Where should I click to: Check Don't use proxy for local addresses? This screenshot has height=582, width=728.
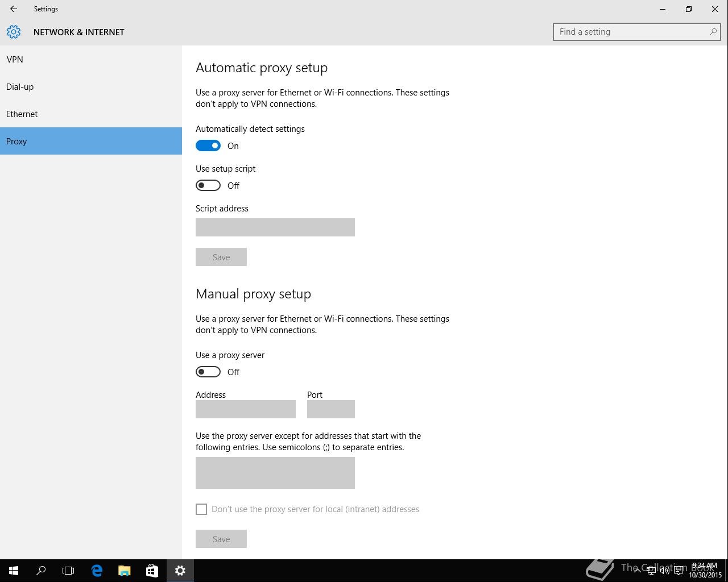click(x=201, y=509)
